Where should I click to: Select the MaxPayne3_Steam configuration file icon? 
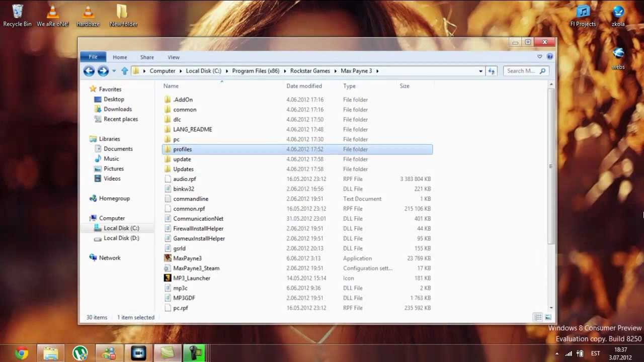168,268
